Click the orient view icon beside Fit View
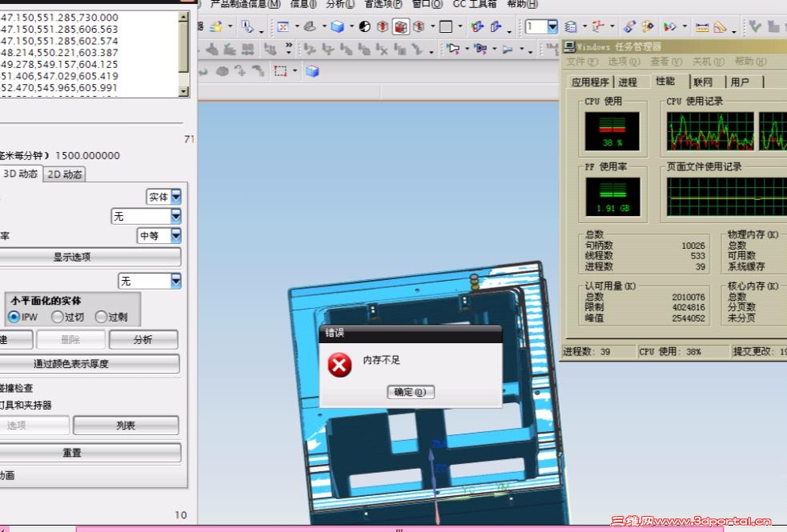 click(x=310, y=26)
